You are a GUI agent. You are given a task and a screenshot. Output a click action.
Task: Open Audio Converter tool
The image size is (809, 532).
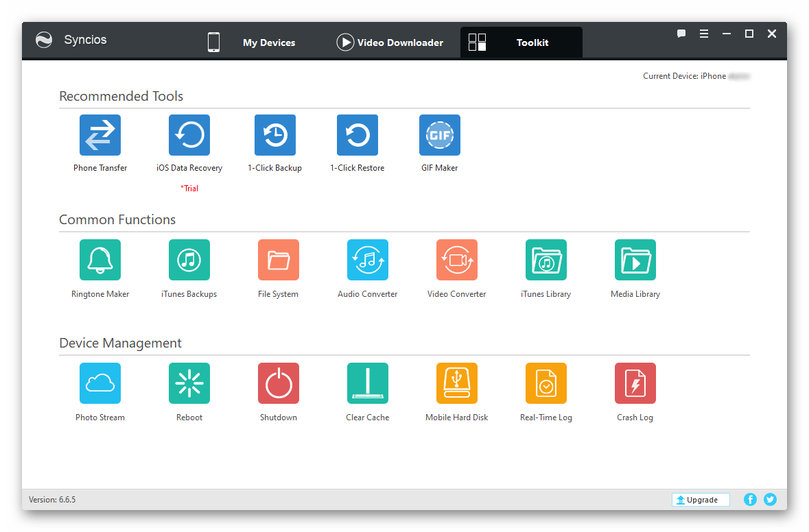[x=368, y=260]
